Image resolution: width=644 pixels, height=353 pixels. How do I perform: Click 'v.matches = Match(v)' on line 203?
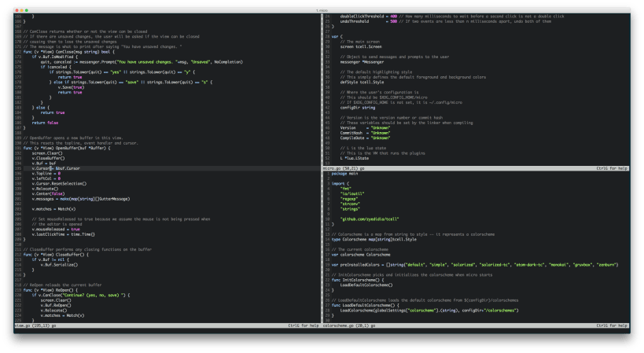tap(53, 209)
